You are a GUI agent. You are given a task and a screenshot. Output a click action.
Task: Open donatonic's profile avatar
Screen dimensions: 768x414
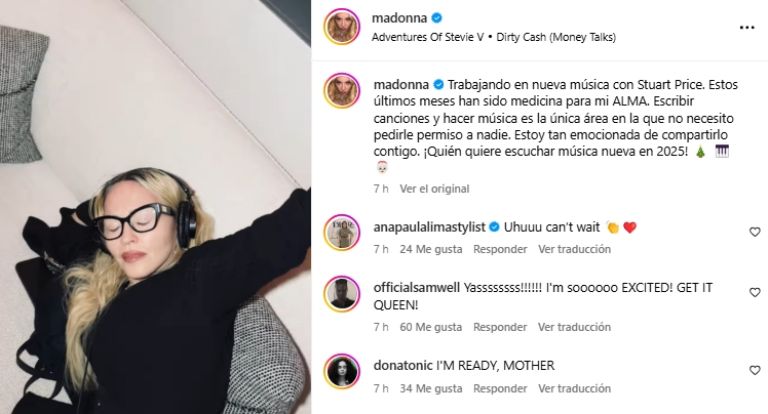point(342,371)
